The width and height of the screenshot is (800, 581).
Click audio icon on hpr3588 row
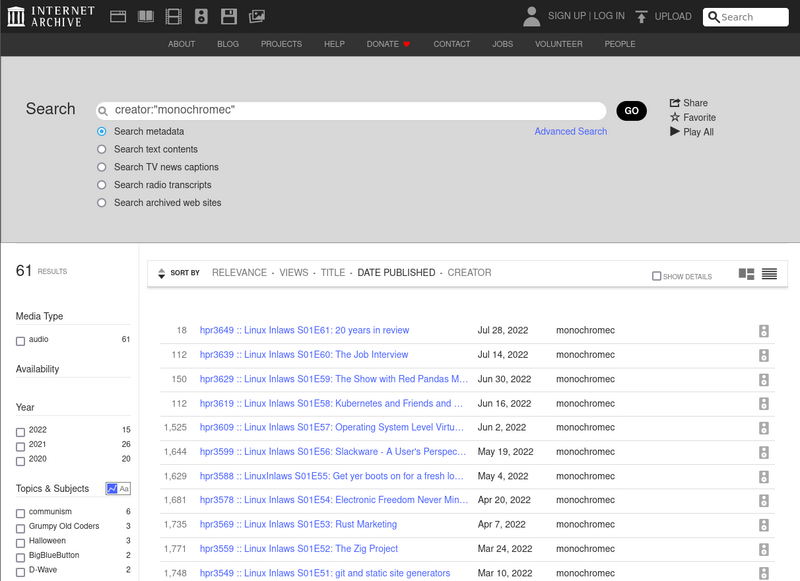point(764,477)
